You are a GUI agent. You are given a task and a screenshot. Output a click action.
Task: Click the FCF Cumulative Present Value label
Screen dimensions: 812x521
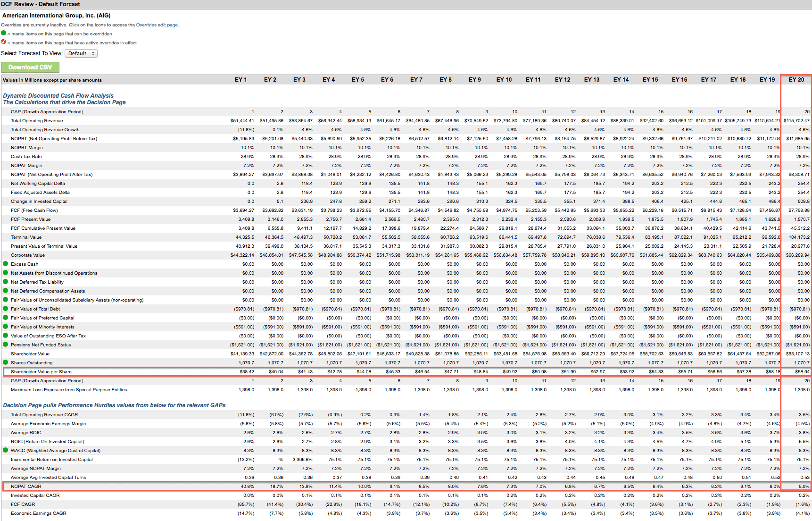click(x=43, y=228)
